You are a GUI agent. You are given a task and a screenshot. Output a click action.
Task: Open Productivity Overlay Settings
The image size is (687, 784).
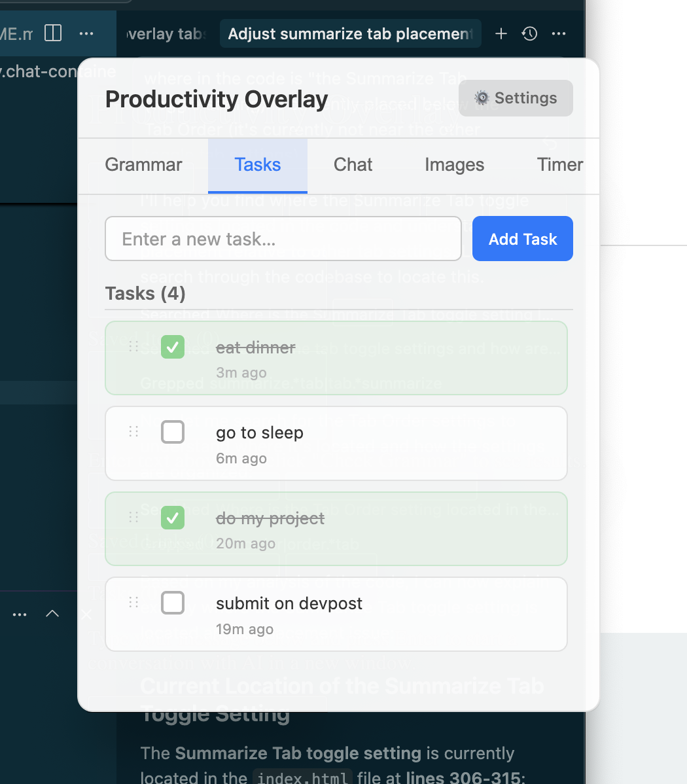[x=516, y=98]
